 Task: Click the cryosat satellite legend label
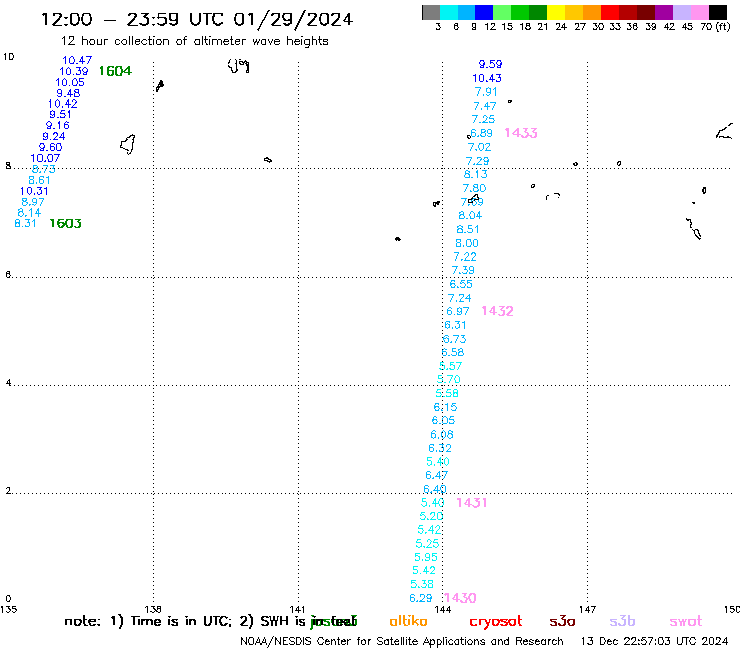(496, 622)
